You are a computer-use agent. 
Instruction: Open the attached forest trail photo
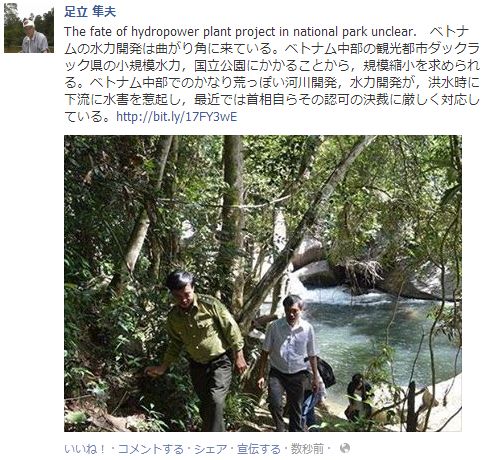click(x=263, y=283)
